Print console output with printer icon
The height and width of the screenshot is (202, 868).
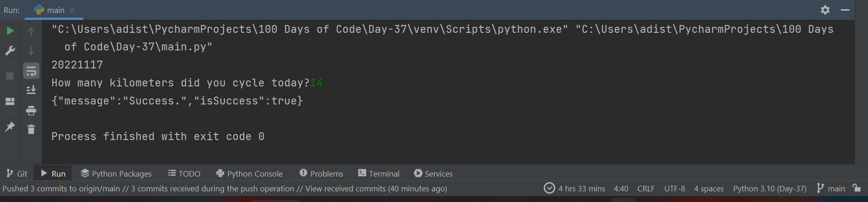tap(31, 110)
